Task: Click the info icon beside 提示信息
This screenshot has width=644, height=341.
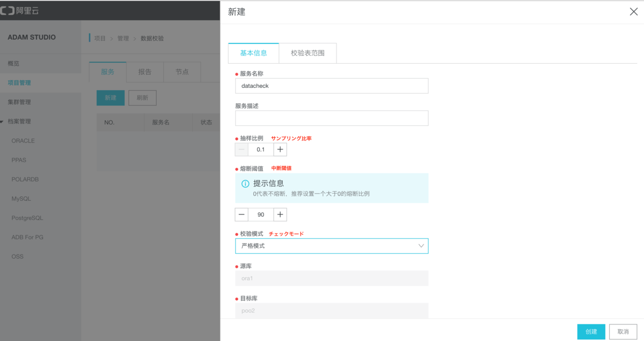Action: tap(245, 183)
